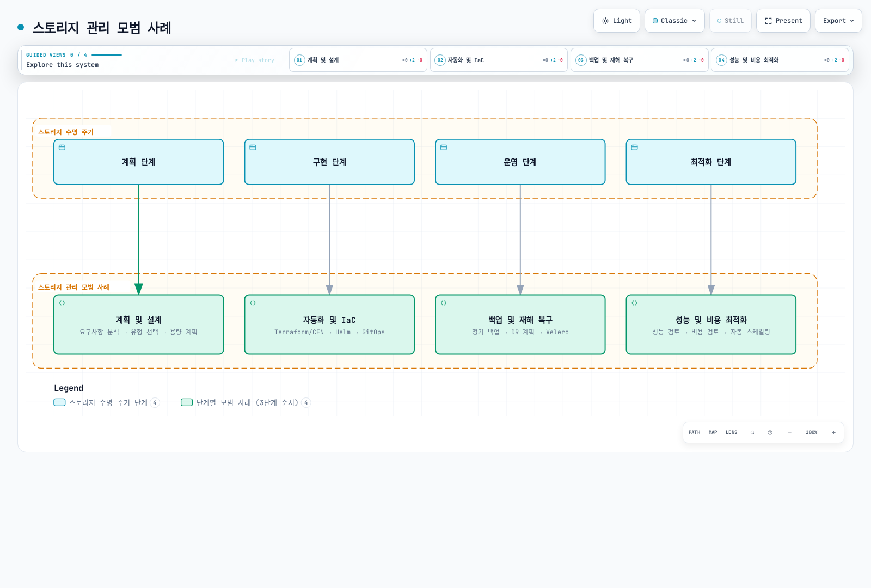Select guided view 04 성능 및 비용 최적화
Screen dimensions: 871x588
pos(780,60)
